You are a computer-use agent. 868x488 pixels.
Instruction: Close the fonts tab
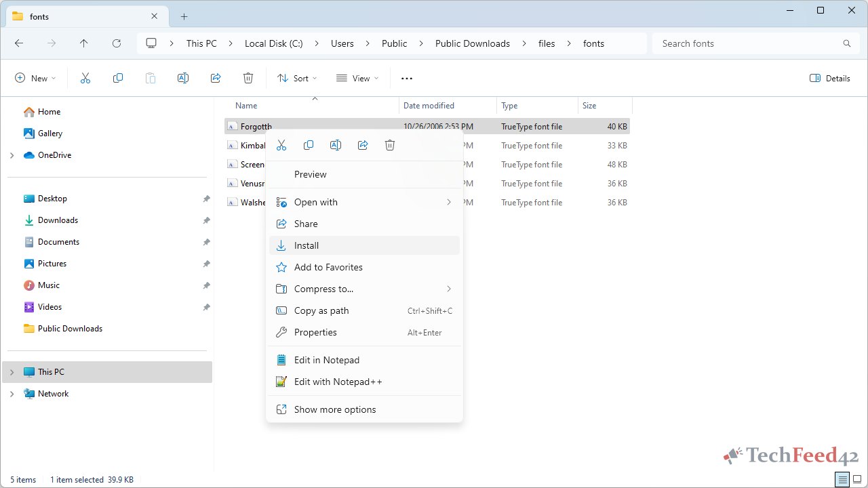point(155,16)
